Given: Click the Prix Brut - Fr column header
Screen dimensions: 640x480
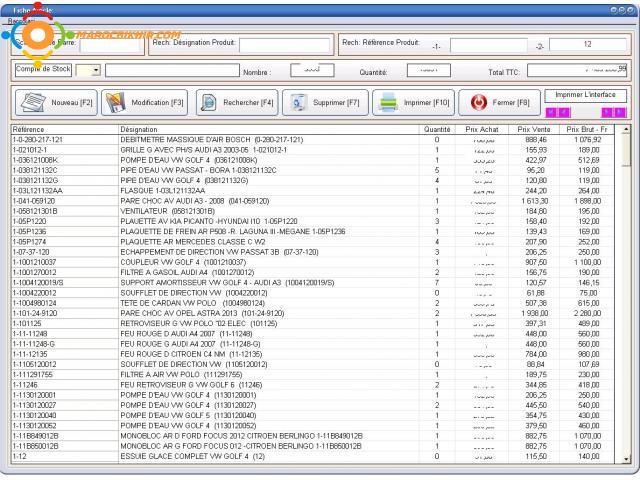Looking at the screenshot, I should 587,129.
